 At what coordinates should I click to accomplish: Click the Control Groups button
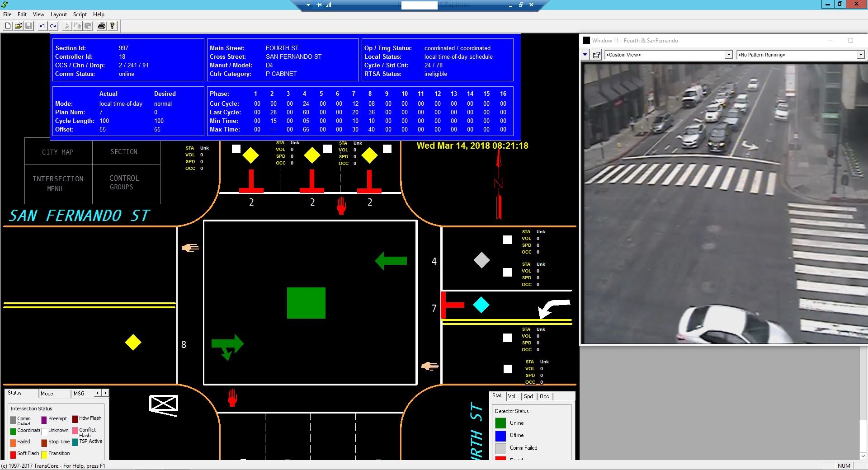coord(124,182)
